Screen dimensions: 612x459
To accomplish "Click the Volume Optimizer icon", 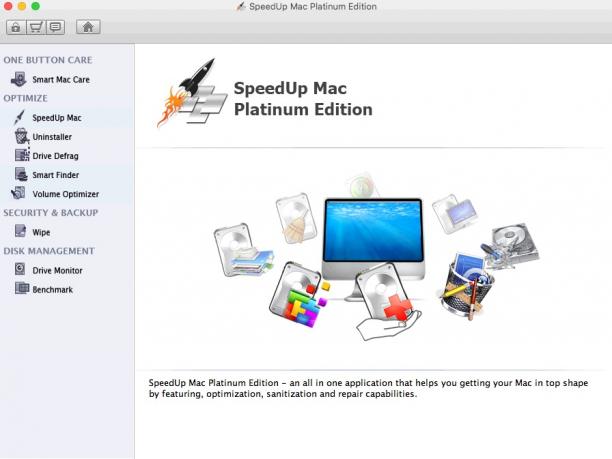I will (18, 194).
